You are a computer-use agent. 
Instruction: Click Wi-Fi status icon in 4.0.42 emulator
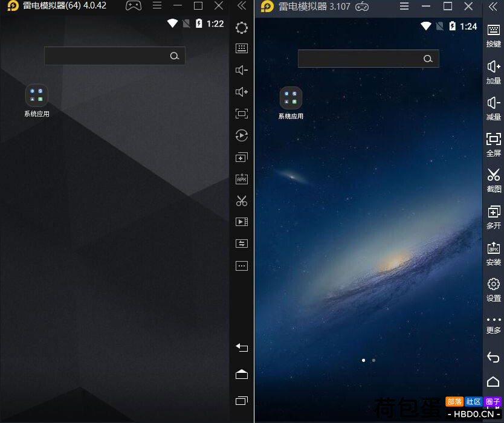[172, 24]
